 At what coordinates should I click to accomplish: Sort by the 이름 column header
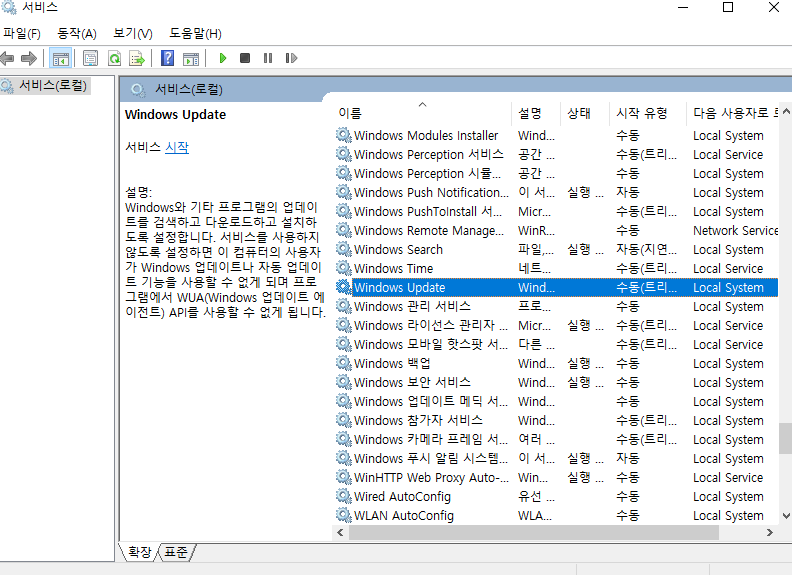pyautogui.click(x=422, y=113)
